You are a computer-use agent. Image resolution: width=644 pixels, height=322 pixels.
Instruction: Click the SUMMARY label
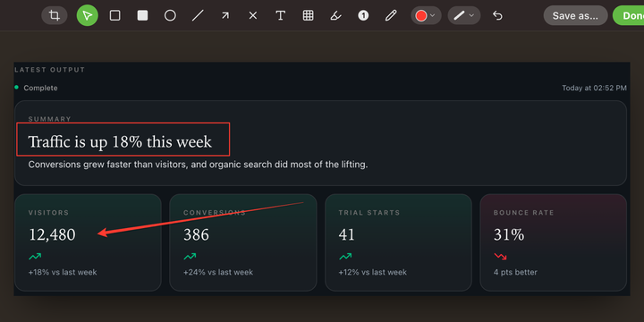click(50, 119)
